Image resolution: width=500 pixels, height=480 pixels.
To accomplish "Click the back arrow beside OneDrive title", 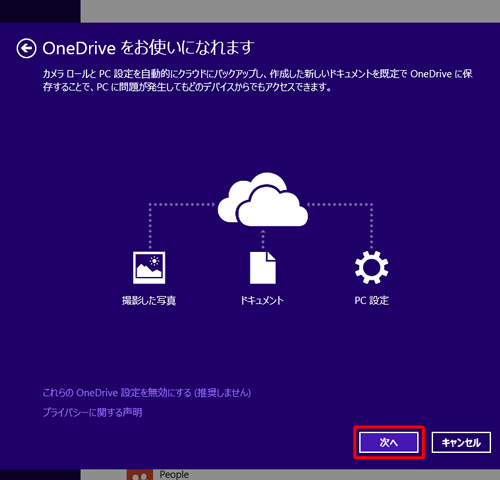I will [x=26, y=49].
